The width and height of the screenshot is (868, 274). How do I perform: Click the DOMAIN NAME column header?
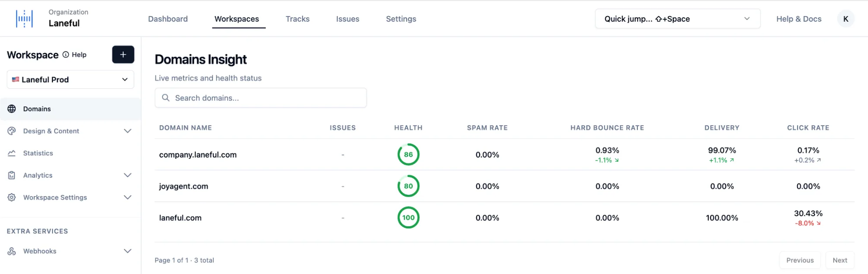185,128
